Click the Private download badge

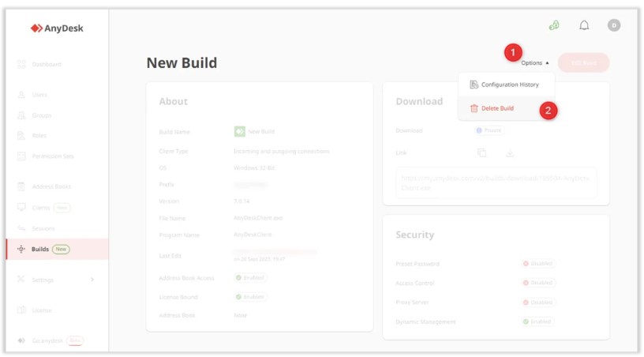point(489,130)
